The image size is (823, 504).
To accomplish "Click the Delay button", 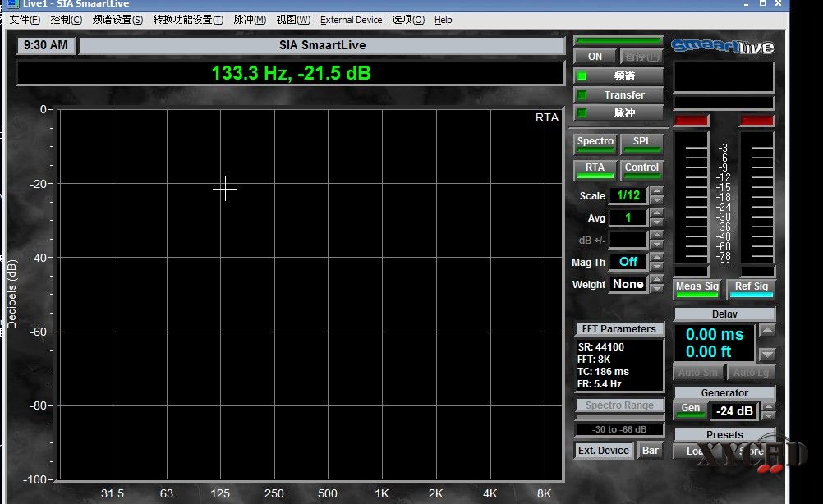I will (x=724, y=314).
